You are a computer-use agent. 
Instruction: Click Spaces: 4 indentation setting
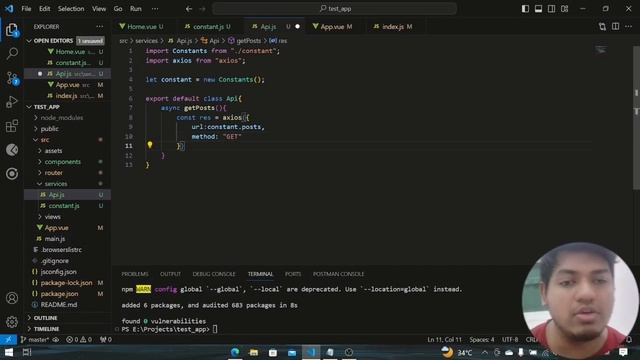point(482,340)
